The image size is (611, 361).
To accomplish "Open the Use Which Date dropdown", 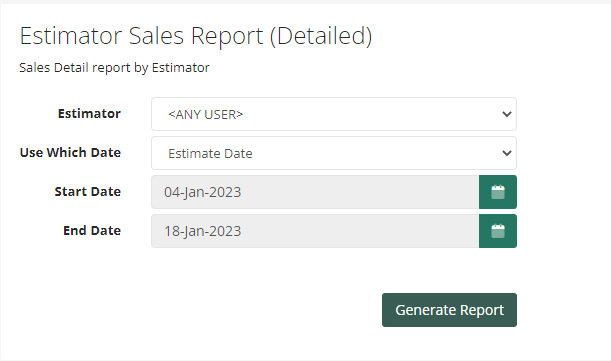I will pos(334,153).
